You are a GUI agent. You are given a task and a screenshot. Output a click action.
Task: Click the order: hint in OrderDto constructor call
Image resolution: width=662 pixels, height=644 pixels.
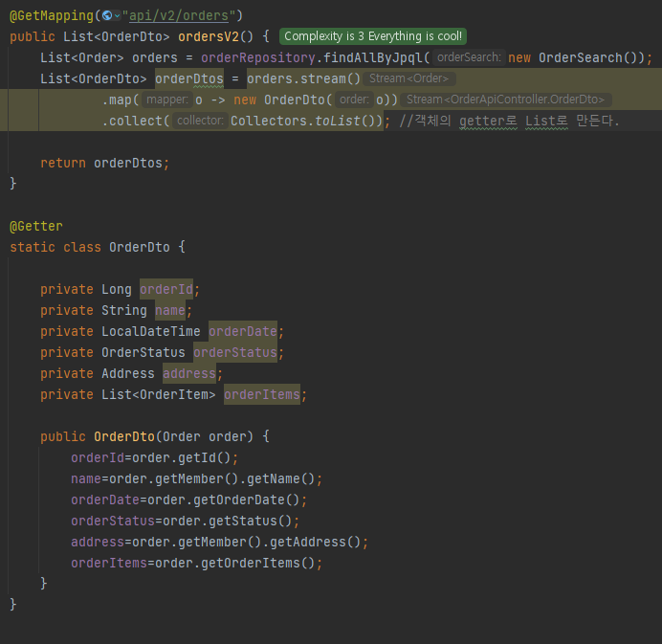click(x=354, y=100)
